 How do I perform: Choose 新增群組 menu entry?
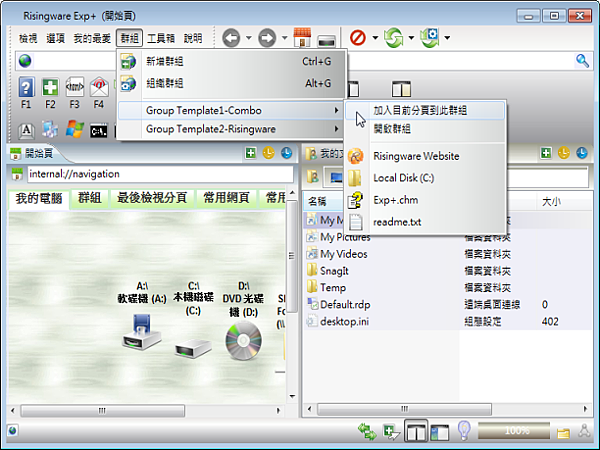click(x=230, y=61)
